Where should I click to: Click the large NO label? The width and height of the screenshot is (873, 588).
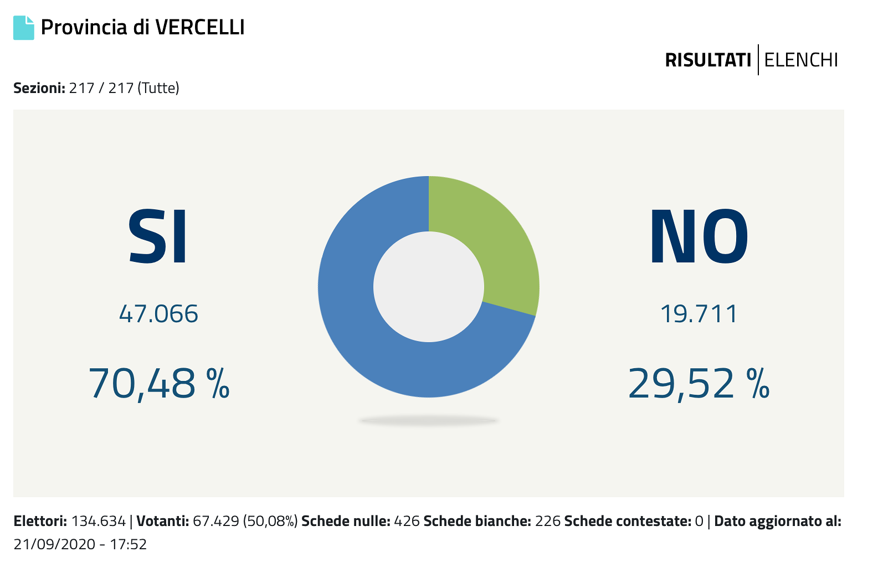pos(699,237)
